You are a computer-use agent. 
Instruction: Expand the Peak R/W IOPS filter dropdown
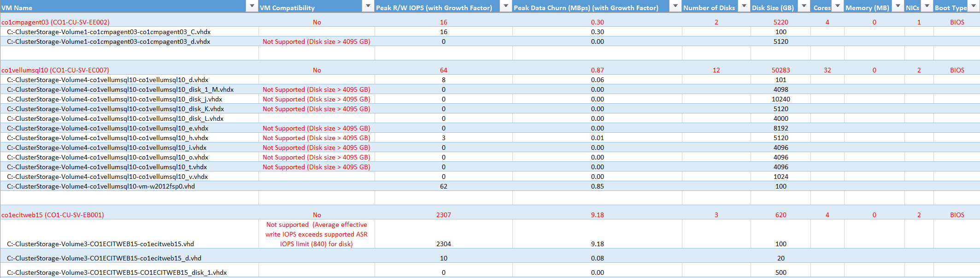pos(505,6)
